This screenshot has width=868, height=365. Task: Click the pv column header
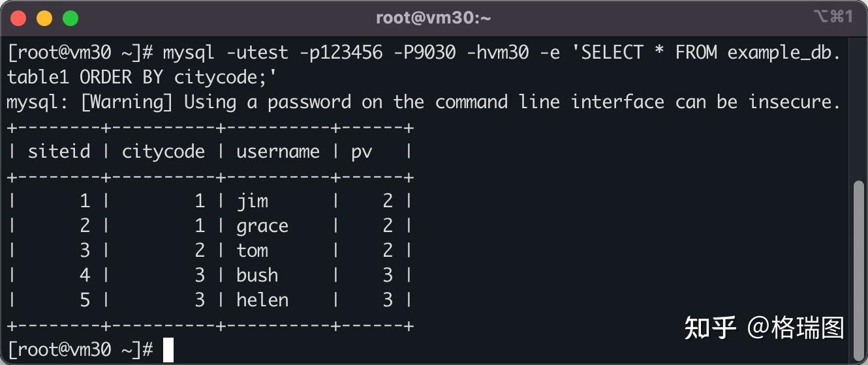[x=362, y=153]
